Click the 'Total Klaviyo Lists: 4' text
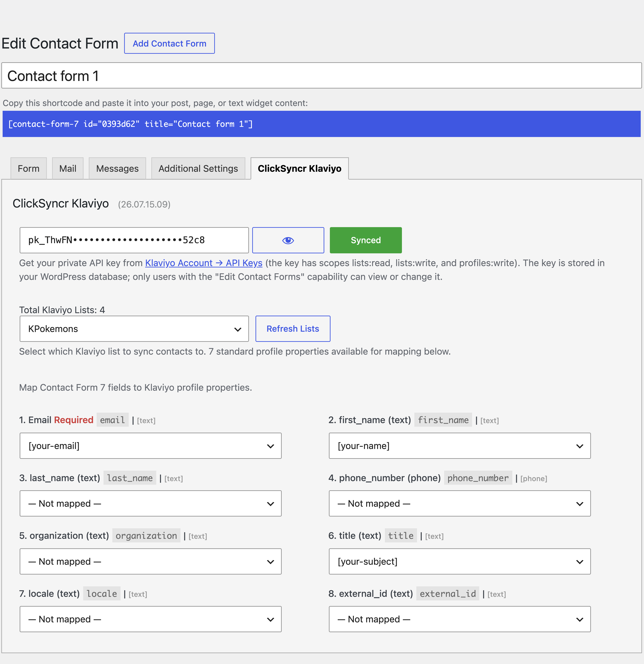This screenshot has height=664, width=644. point(62,310)
